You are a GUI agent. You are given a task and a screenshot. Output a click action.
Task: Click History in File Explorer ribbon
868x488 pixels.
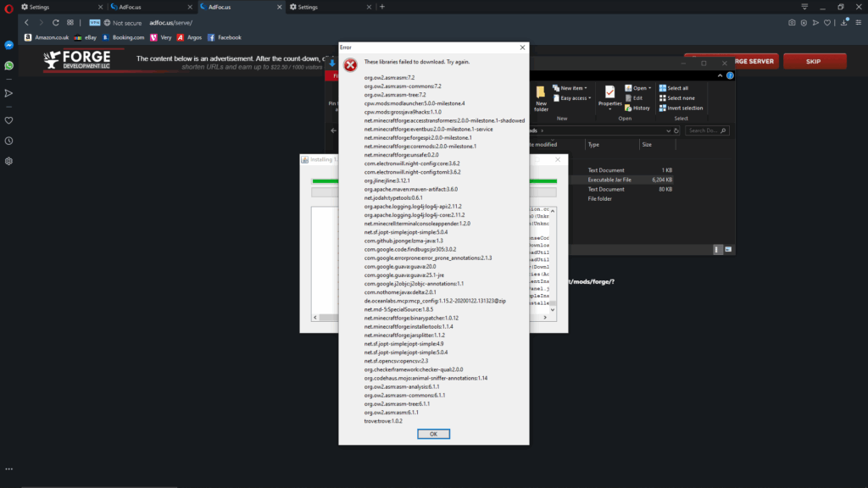click(637, 108)
